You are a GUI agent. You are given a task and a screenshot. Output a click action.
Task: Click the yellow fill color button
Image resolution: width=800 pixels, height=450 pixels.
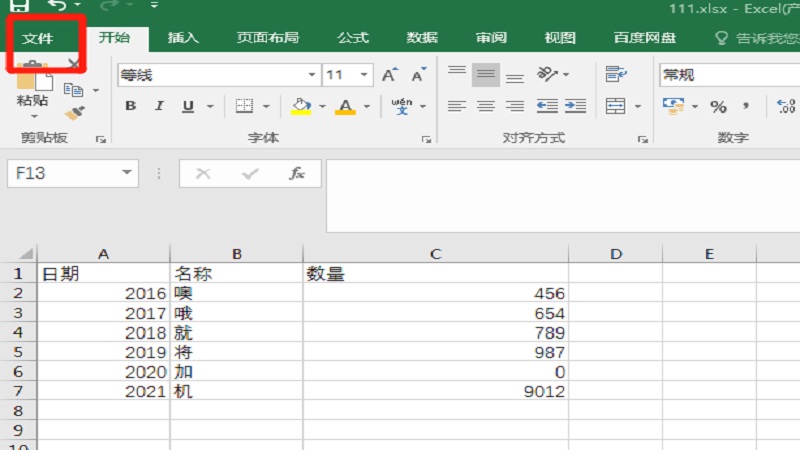pos(300,106)
